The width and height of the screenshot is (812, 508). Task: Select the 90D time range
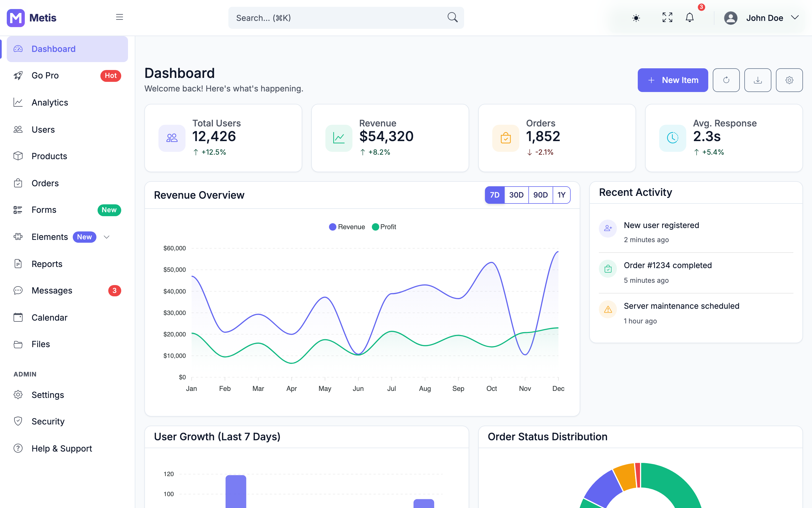point(540,195)
